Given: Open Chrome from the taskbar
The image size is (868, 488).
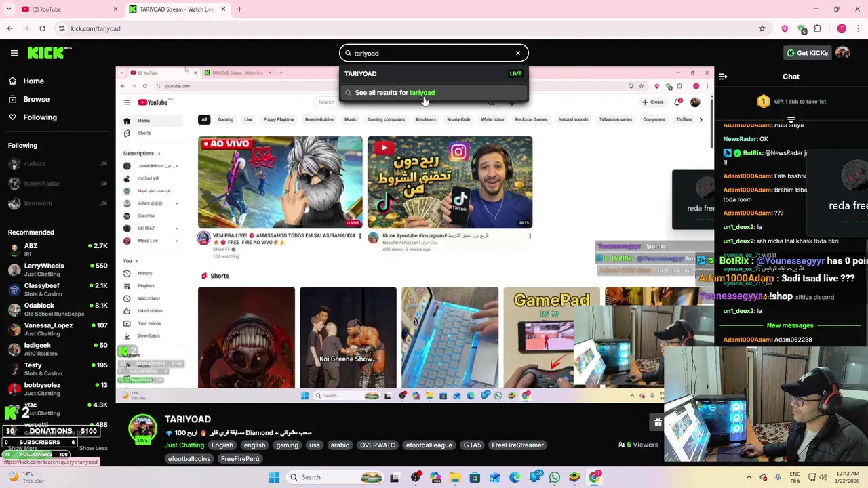Looking at the screenshot, I should [595, 477].
